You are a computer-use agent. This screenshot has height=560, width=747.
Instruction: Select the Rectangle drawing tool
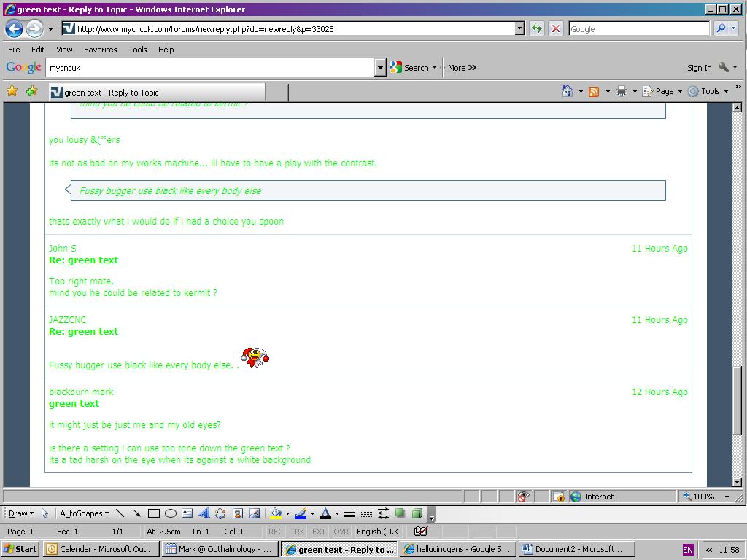point(154,513)
